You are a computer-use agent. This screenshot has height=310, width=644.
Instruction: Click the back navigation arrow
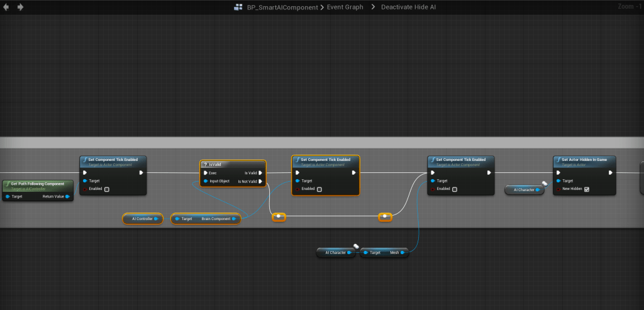pos(7,7)
